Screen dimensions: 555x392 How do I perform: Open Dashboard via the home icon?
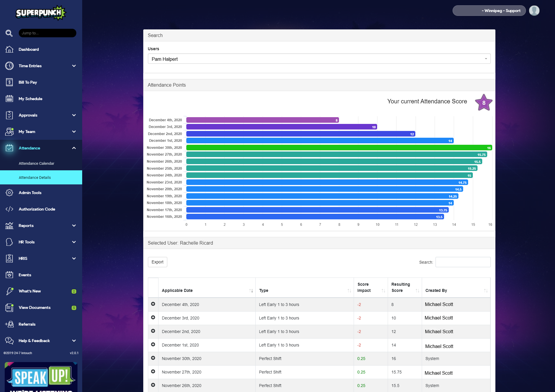click(x=9, y=49)
